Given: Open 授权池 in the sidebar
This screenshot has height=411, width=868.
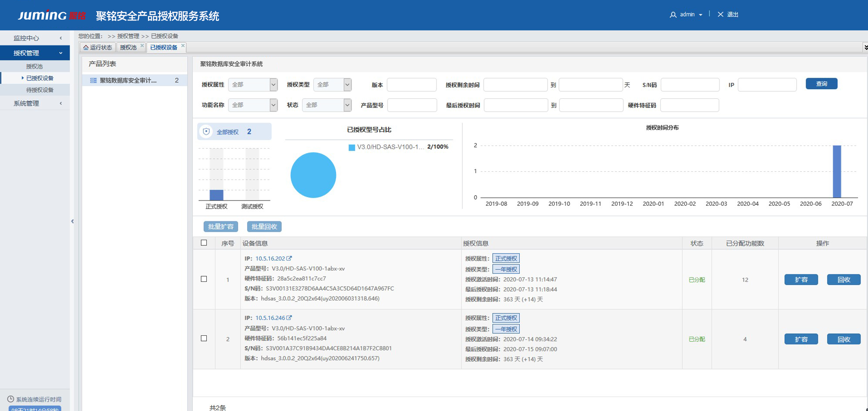Looking at the screenshot, I should (35, 66).
